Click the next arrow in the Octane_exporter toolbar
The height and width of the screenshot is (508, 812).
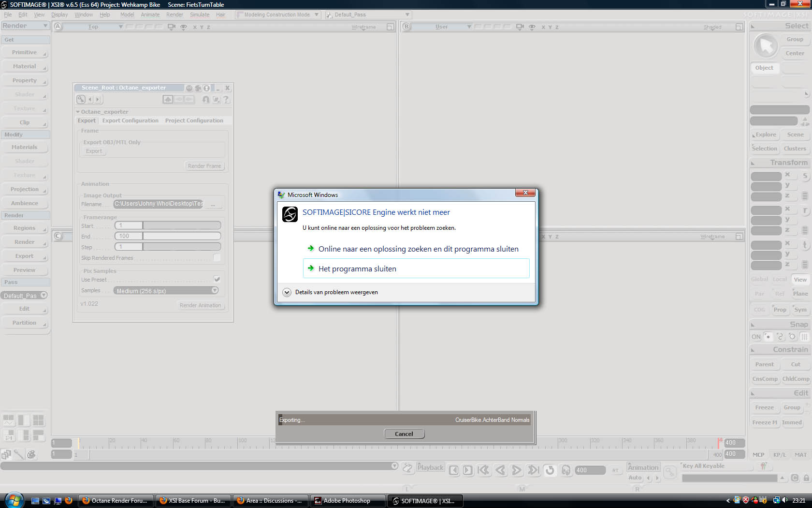(x=98, y=99)
